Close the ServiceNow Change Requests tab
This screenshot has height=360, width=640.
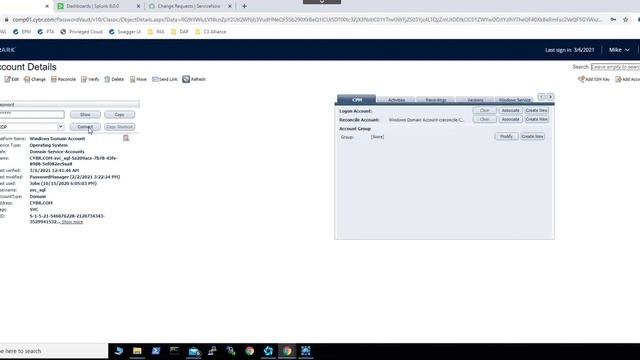click(x=229, y=6)
